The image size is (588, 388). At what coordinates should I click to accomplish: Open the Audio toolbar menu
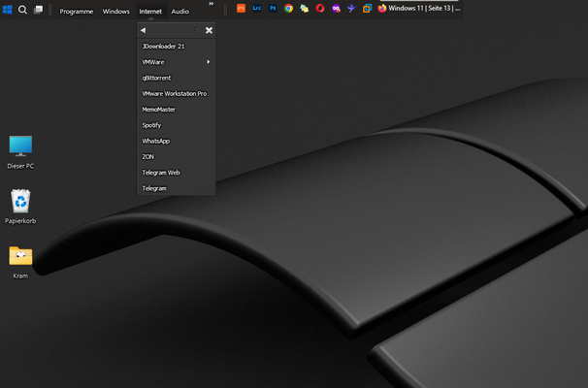click(180, 11)
